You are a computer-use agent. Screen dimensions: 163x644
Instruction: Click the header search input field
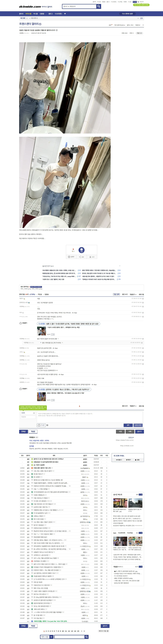coord(79,7)
